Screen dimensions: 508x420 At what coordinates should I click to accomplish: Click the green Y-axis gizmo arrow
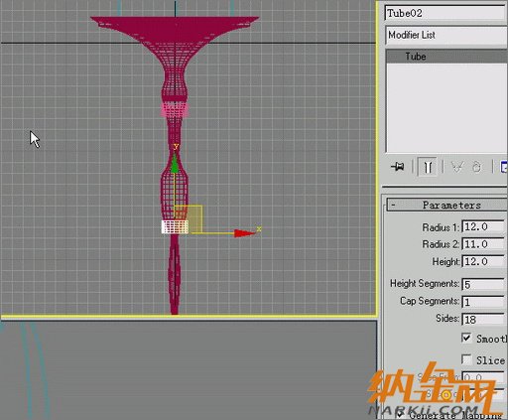click(x=175, y=164)
